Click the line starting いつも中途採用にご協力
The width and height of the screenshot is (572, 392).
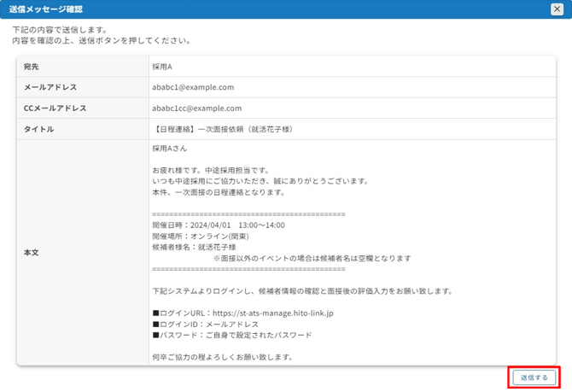pos(261,181)
